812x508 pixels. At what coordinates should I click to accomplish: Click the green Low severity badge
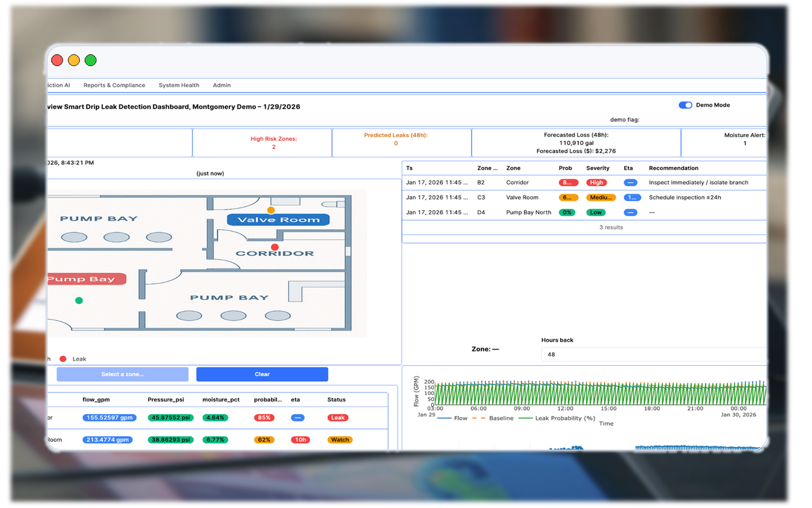[596, 213]
